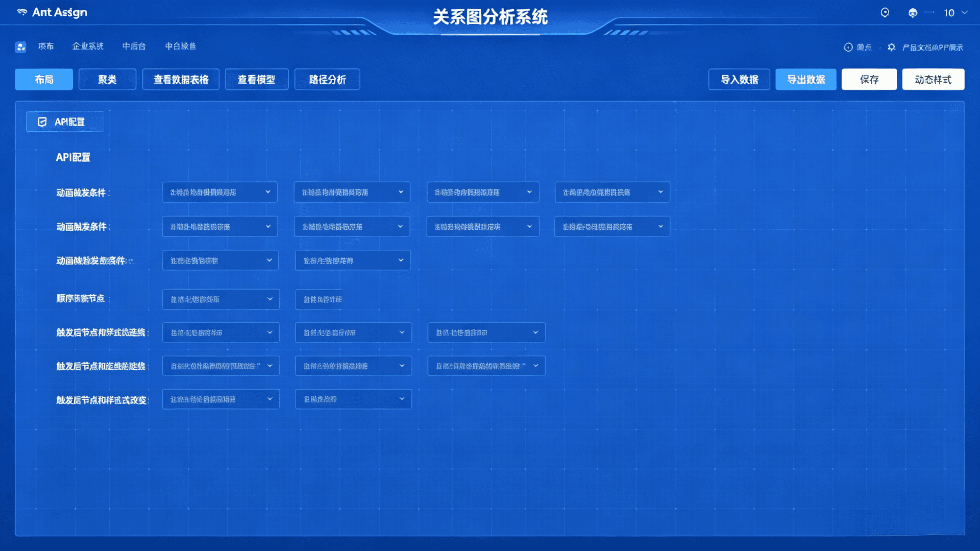
Task: Open the settings gear before 产品文档
Action: 891,47
